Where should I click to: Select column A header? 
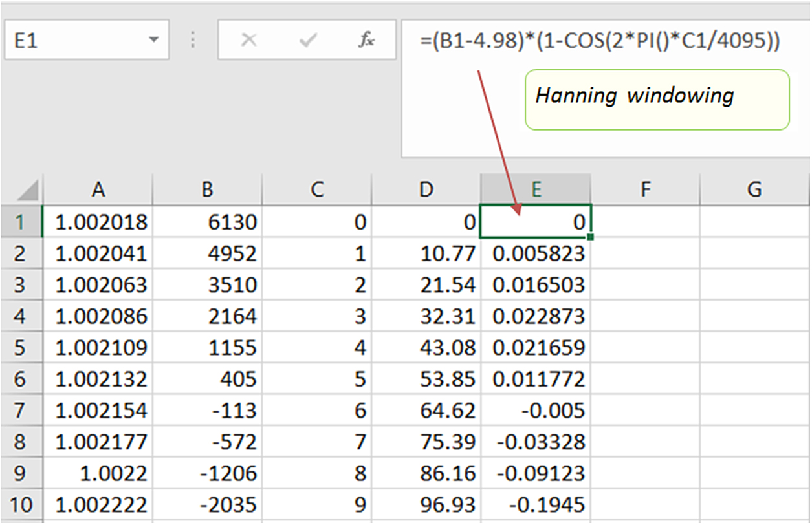point(98,189)
